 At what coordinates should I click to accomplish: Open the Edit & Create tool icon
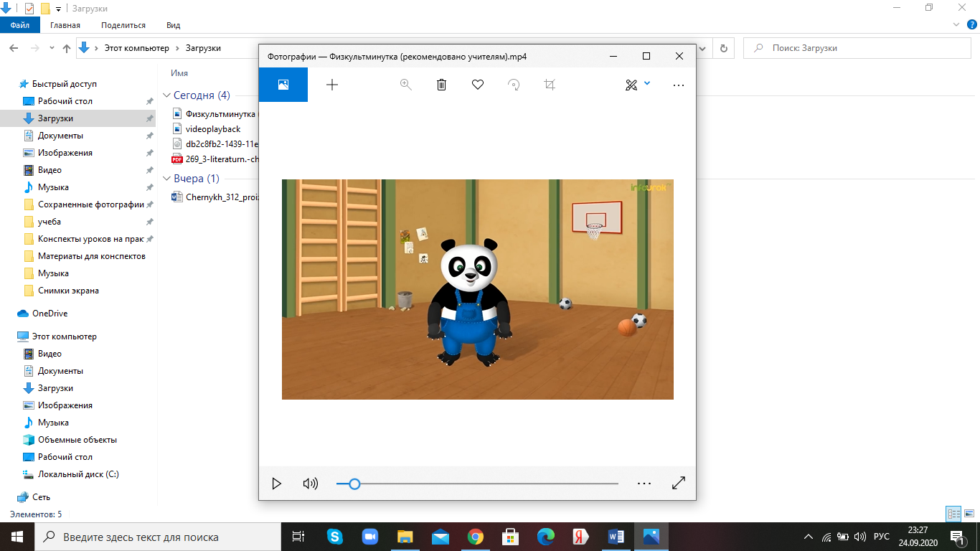tap(631, 85)
